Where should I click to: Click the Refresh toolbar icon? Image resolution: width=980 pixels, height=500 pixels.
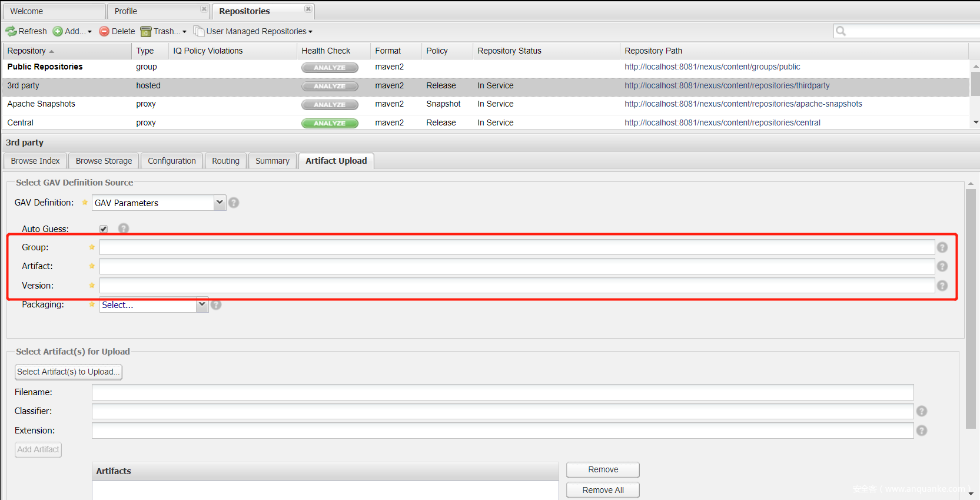tap(11, 31)
